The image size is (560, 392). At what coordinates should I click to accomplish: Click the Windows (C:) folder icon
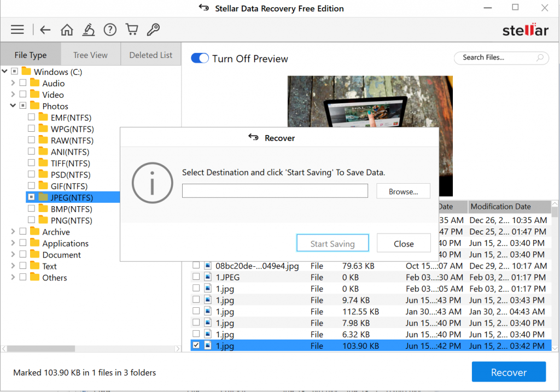click(x=26, y=71)
